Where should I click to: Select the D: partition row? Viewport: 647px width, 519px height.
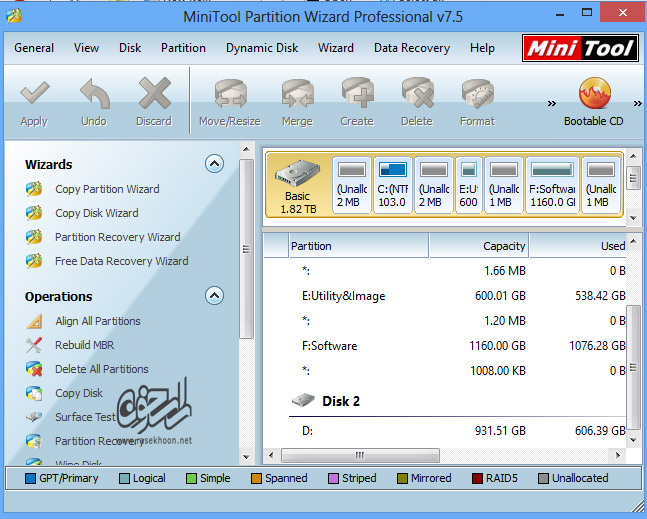click(x=445, y=431)
